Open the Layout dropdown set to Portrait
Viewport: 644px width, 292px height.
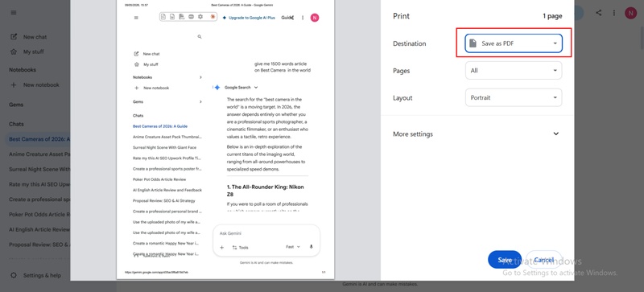pos(514,98)
